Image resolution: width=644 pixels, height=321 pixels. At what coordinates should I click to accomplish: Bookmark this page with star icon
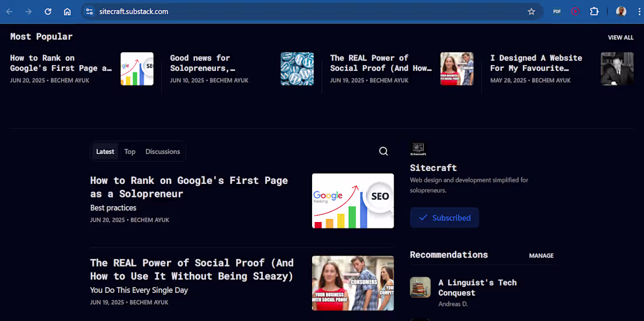(x=532, y=12)
